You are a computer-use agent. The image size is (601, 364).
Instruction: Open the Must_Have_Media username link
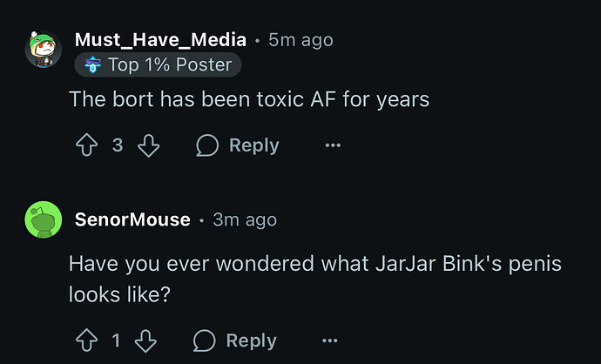[160, 40]
